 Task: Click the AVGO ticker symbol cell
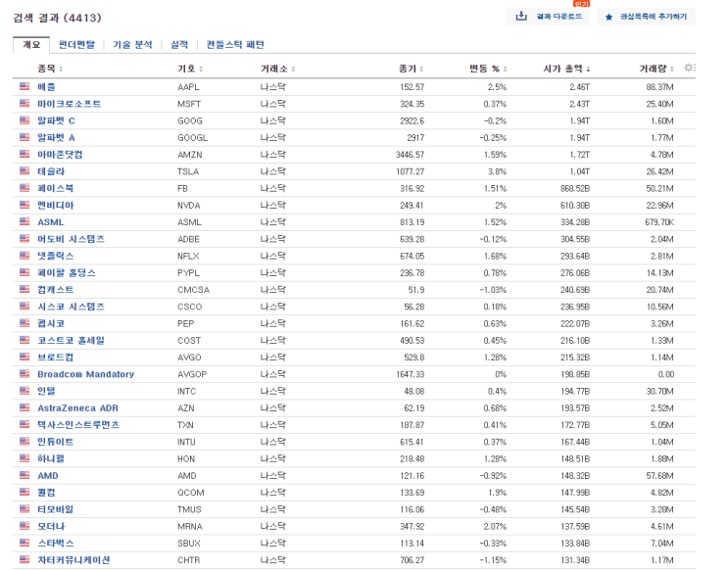[189, 357]
